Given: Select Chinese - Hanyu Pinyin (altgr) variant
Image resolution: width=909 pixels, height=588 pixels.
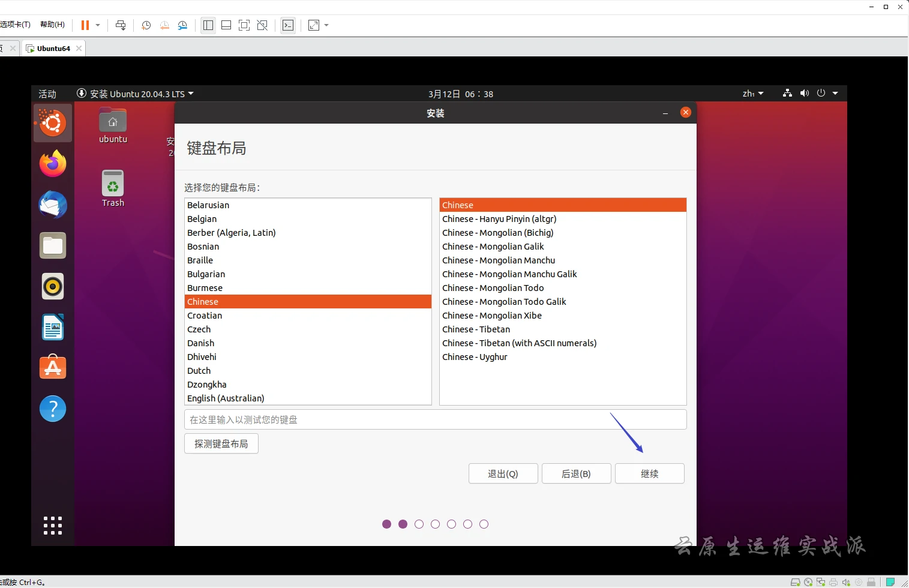Looking at the screenshot, I should click(x=563, y=219).
